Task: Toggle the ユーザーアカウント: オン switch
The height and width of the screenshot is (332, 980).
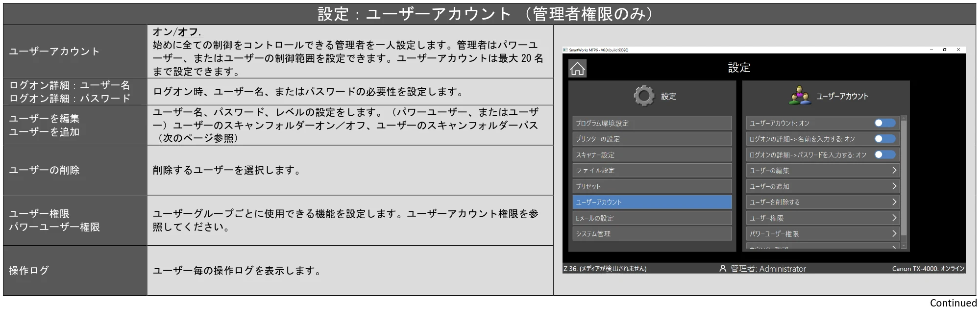Action: [885, 123]
